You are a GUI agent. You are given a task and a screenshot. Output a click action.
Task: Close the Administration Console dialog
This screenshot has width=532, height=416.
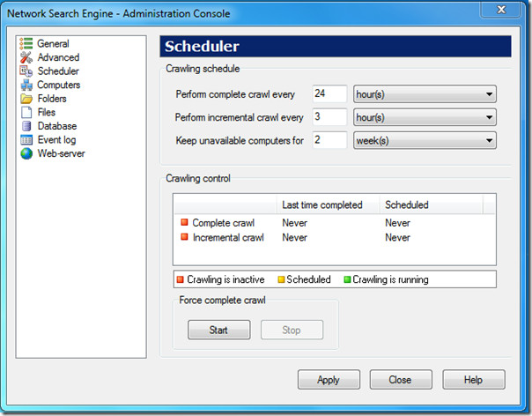click(x=401, y=380)
